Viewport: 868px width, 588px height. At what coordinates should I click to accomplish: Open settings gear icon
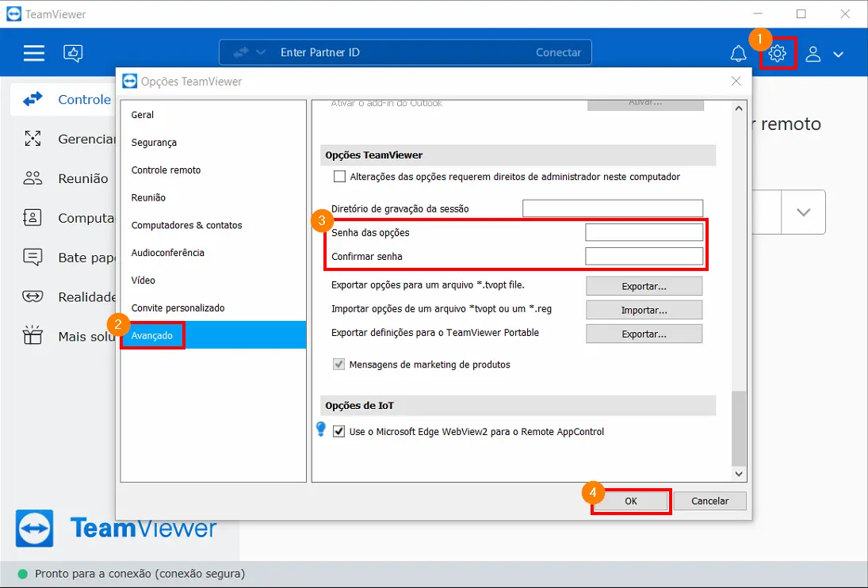[777, 53]
